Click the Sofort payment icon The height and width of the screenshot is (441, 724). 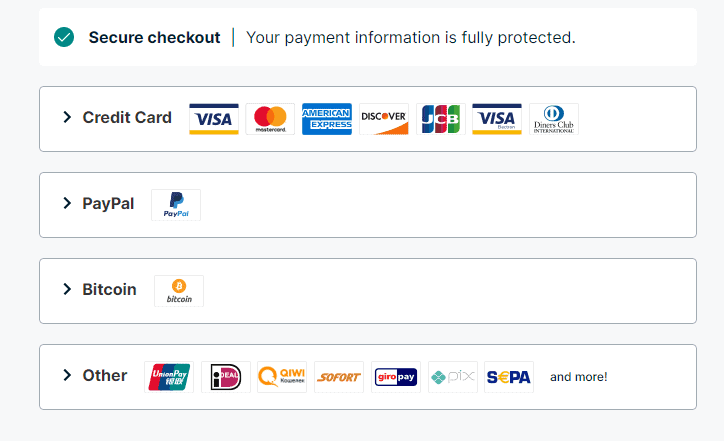click(339, 377)
